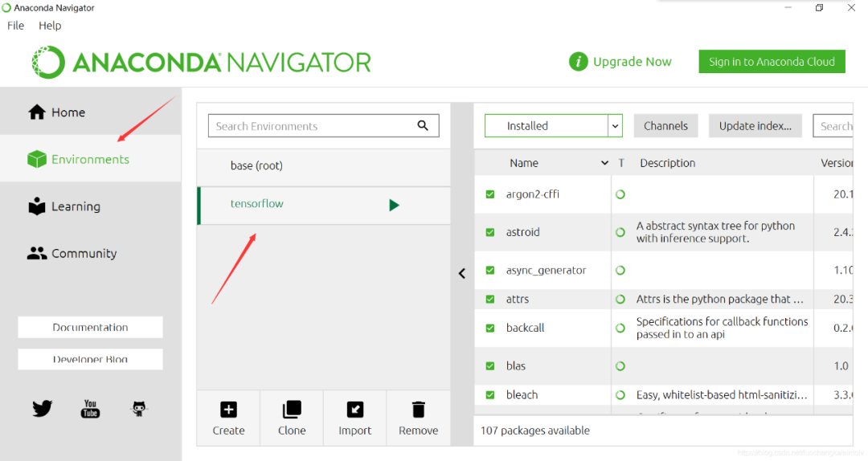Screen dimensions: 868x461
Task: Click the Create environment plus icon
Action: click(228, 410)
